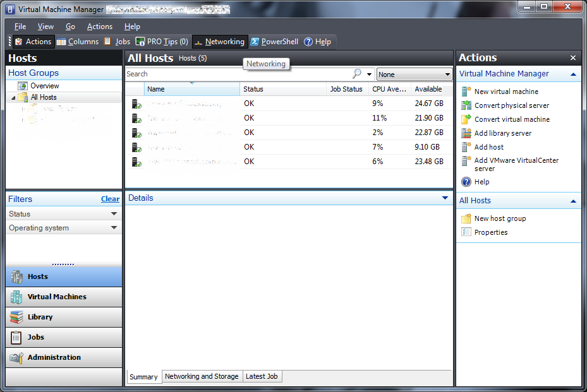
Task: Click the Overview icon in Host Groups
Action: click(x=23, y=86)
